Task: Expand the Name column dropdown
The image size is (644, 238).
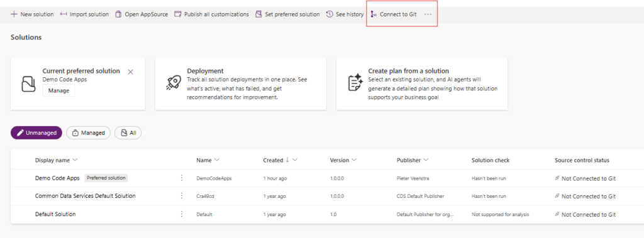Action: click(x=217, y=160)
